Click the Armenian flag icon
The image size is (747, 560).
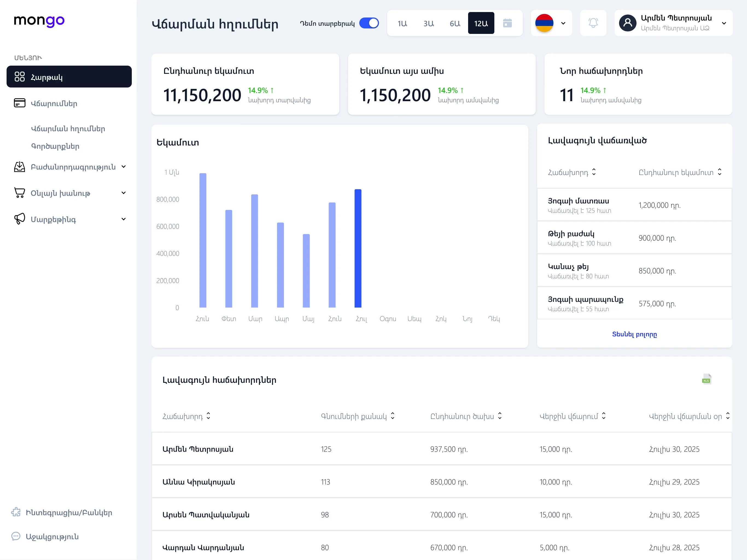pyautogui.click(x=544, y=23)
